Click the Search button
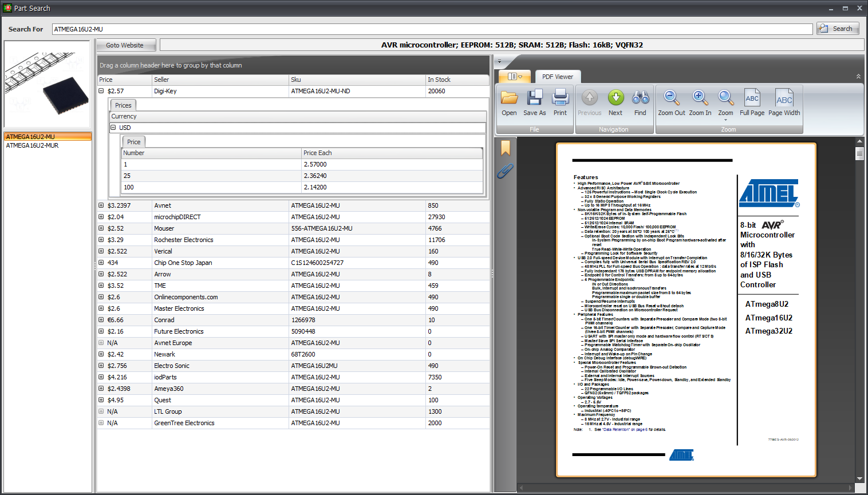 [838, 29]
